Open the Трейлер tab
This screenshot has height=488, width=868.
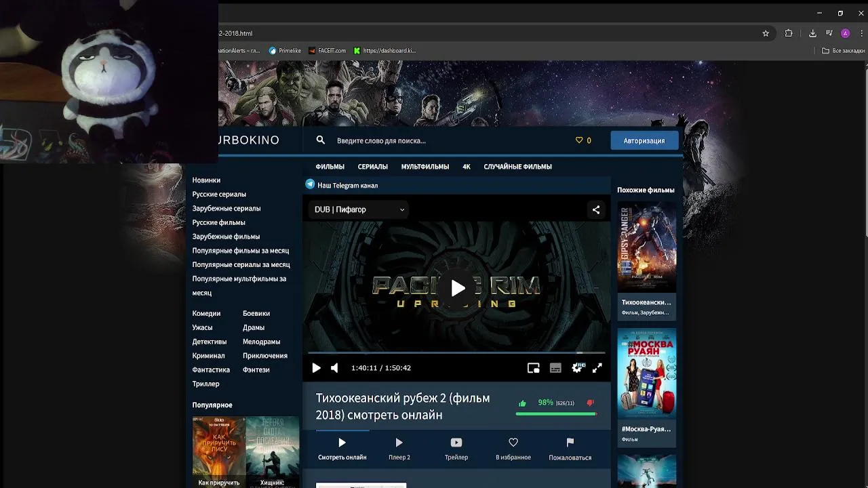click(x=456, y=449)
